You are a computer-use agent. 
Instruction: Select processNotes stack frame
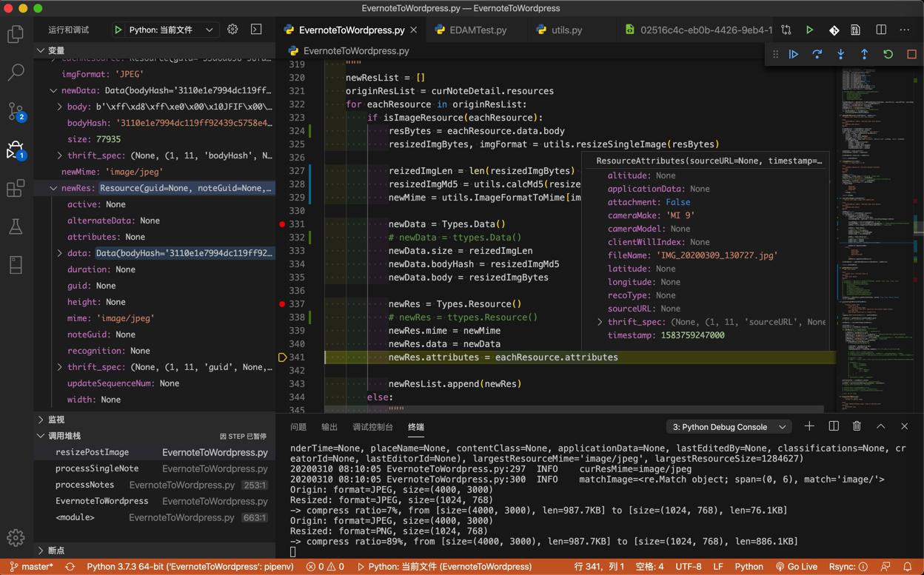tap(155, 485)
